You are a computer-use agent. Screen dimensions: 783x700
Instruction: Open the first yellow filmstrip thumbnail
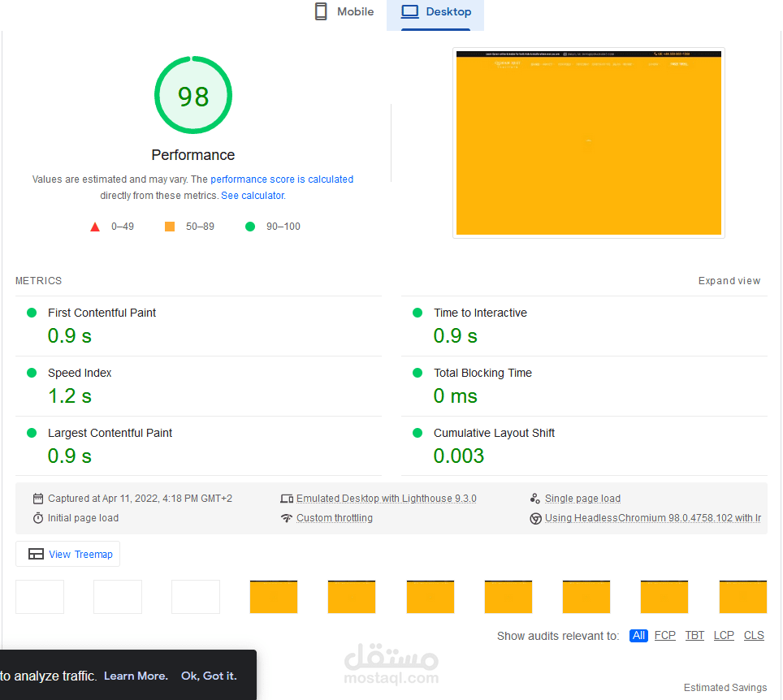[274, 597]
